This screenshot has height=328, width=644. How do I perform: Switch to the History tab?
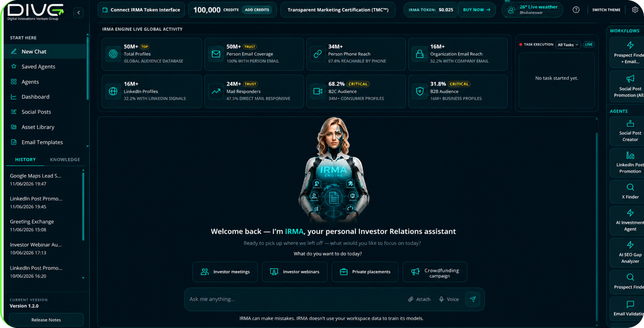coord(25,160)
